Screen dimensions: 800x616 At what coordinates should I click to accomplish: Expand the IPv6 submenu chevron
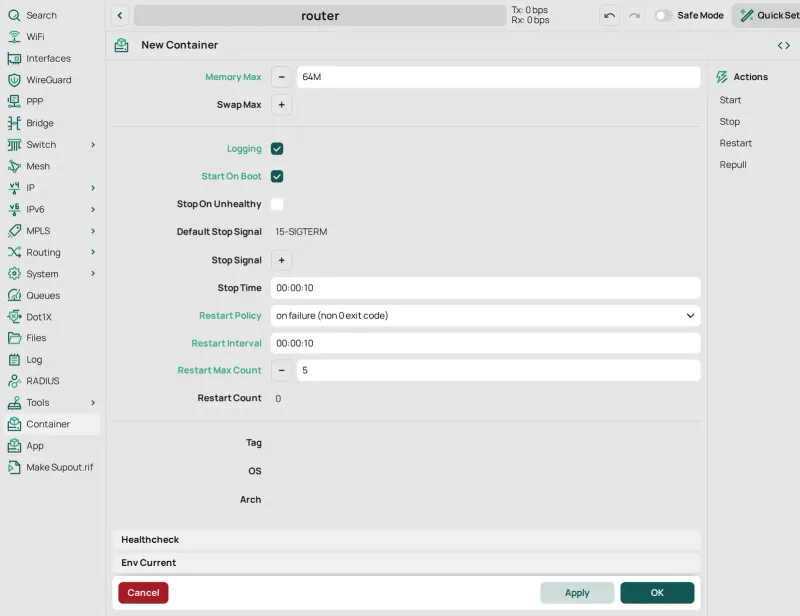[x=93, y=209]
